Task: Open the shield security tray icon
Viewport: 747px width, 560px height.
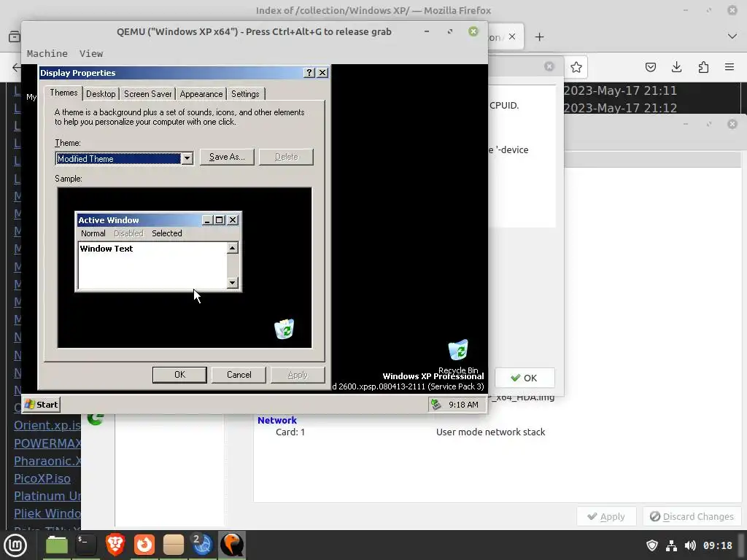Action: [x=651, y=545]
